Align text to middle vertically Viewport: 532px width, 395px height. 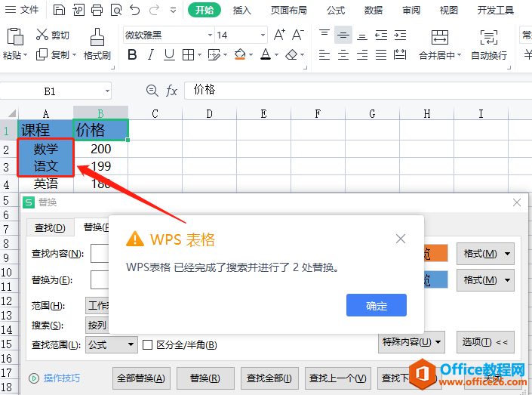[343, 35]
